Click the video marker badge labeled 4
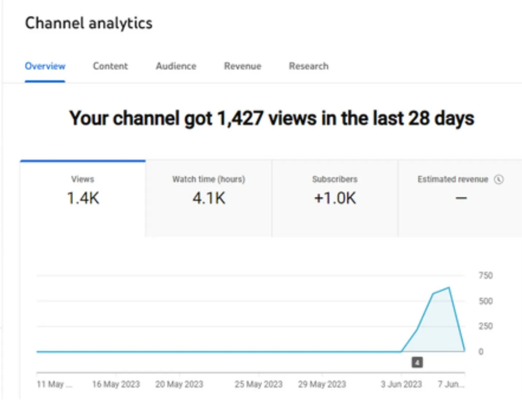The height and width of the screenshot is (420, 522). point(417,363)
